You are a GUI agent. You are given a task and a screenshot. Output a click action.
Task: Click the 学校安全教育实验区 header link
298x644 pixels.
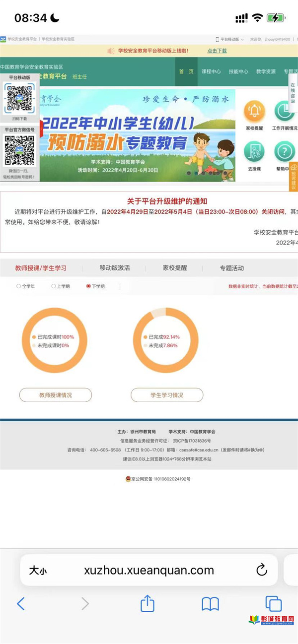tap(58, 39)
